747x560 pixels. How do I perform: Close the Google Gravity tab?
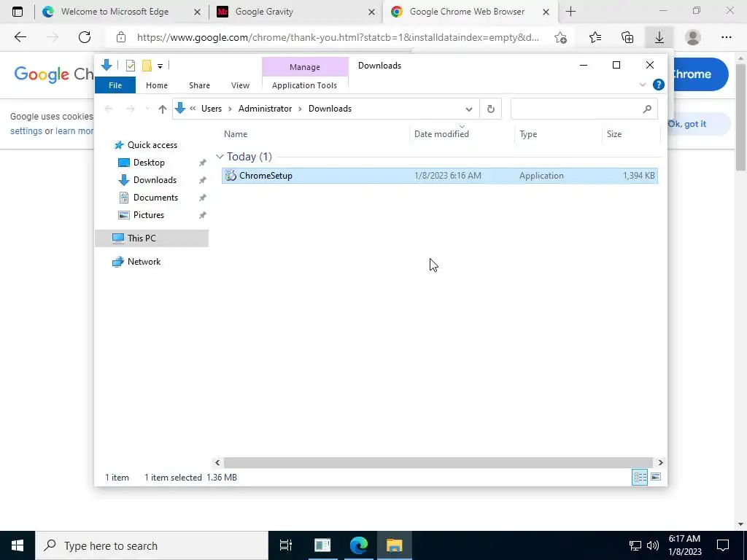(x=371, y=12)
